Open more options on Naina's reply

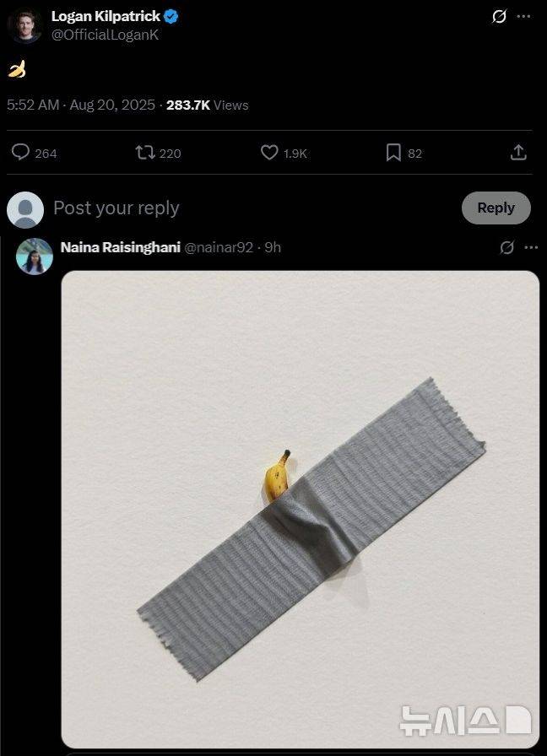pyautogui.click(x=530, y=247)
